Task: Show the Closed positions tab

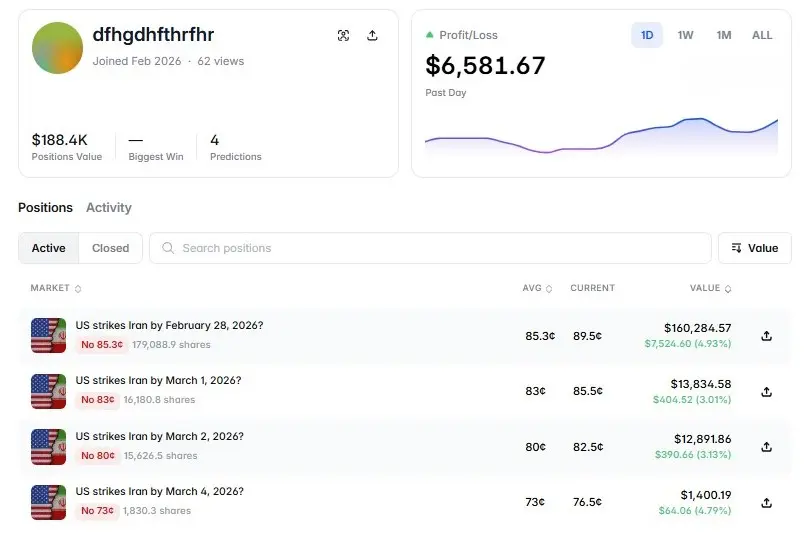Action: click(110, 248)
